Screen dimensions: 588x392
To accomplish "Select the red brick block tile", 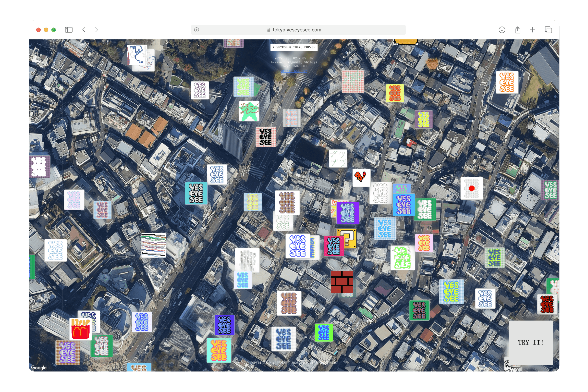I will (342, 282).
